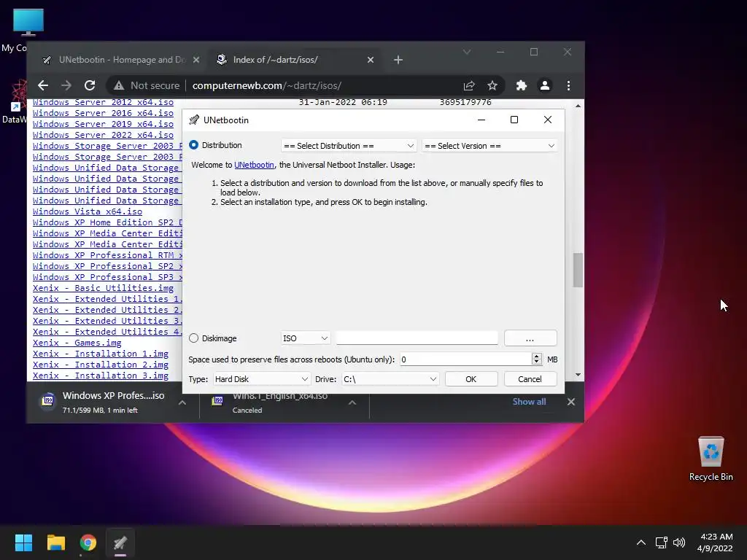This screenshot has width=747, height=560.
Task: Open Xenix - Basic Utilities.img link
Action: pos(103,289)
